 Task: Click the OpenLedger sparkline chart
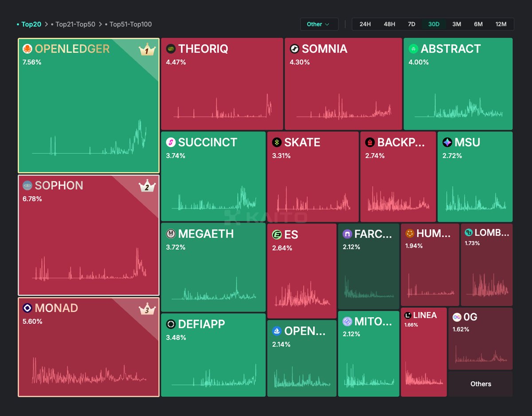(89, 137)
